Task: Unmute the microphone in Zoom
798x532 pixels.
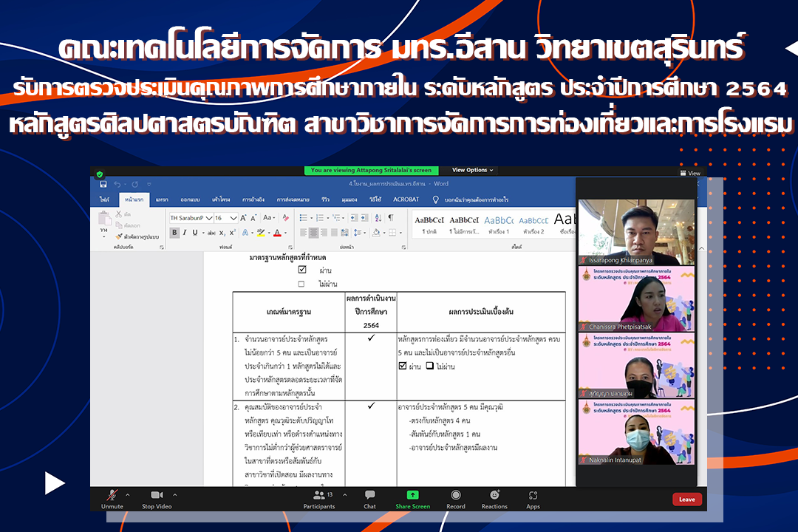Action: pos(112,495)
